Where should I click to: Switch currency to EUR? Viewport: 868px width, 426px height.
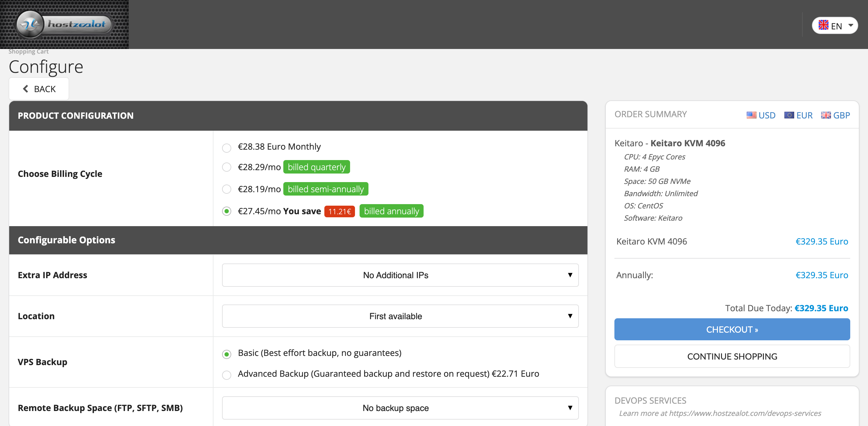point(804,115)
